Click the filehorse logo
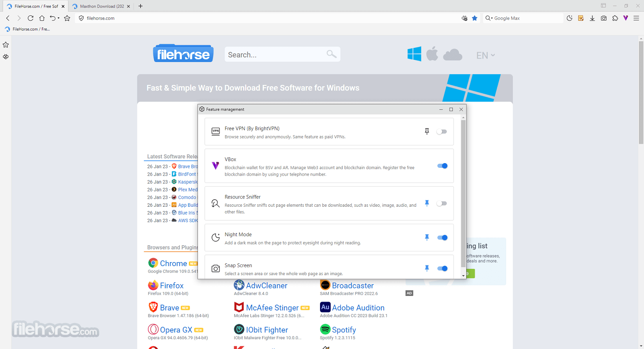 pos(183,53)
